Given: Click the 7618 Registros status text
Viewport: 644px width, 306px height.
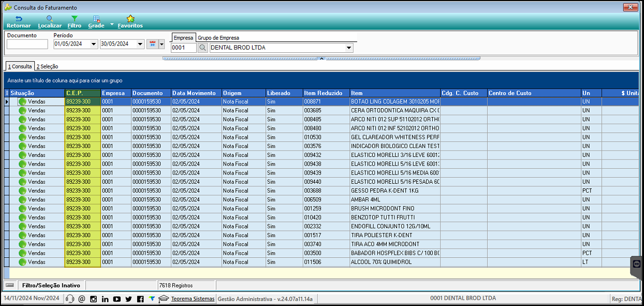Looking at the screenshot, I should coord(176,285).
